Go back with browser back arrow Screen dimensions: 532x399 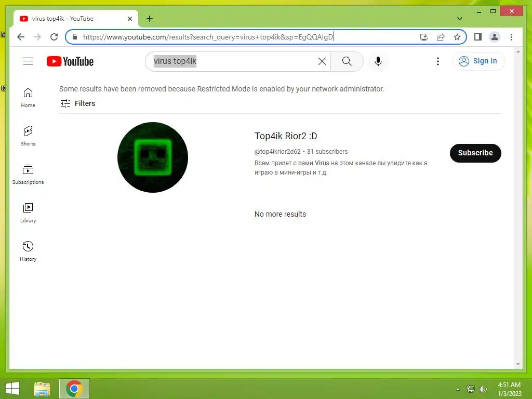pos(21,37)
